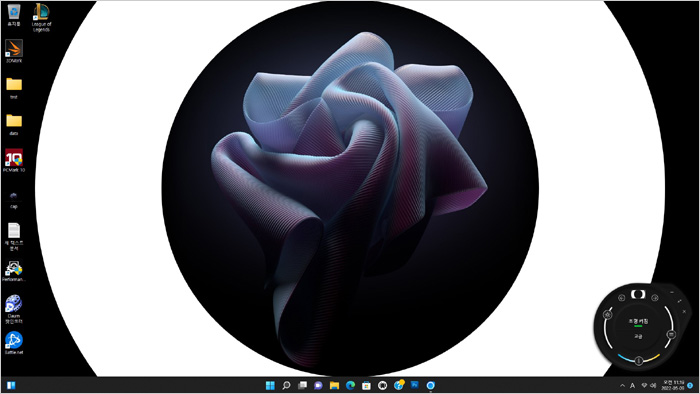Click the right round button on widget top
The width and height of the screenshot is (700, 394).
pyautogui.click(x=655, y=298)
